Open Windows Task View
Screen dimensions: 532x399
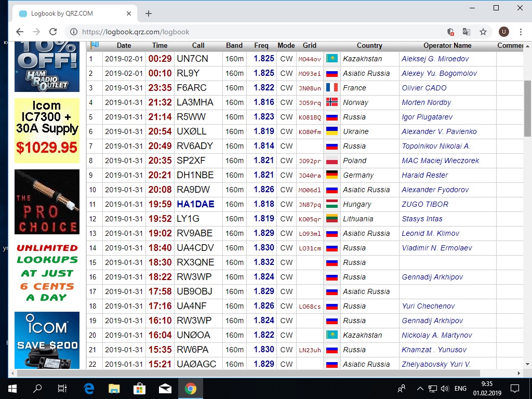click(x=62, y=388)
